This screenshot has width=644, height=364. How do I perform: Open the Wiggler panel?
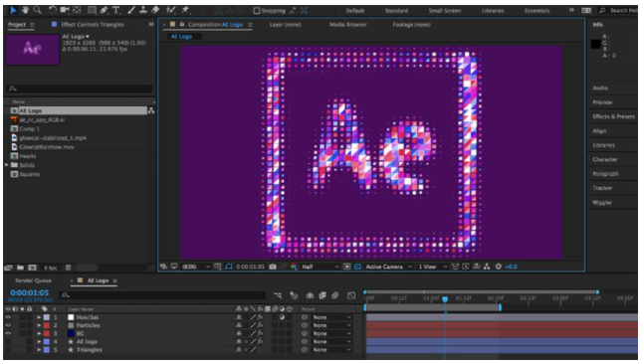point(601,202)
